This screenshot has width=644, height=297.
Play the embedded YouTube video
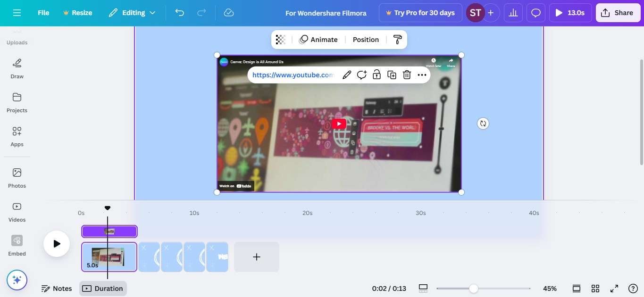pos(338,124)
